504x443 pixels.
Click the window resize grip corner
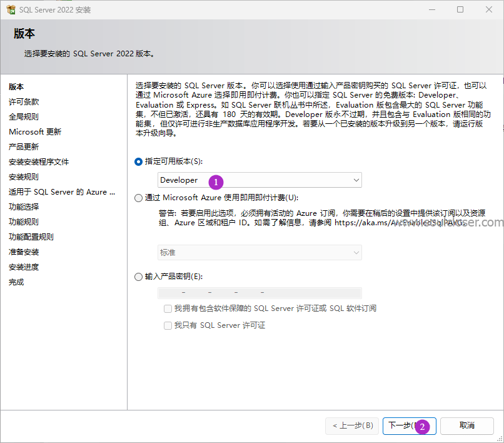[500, 439]
